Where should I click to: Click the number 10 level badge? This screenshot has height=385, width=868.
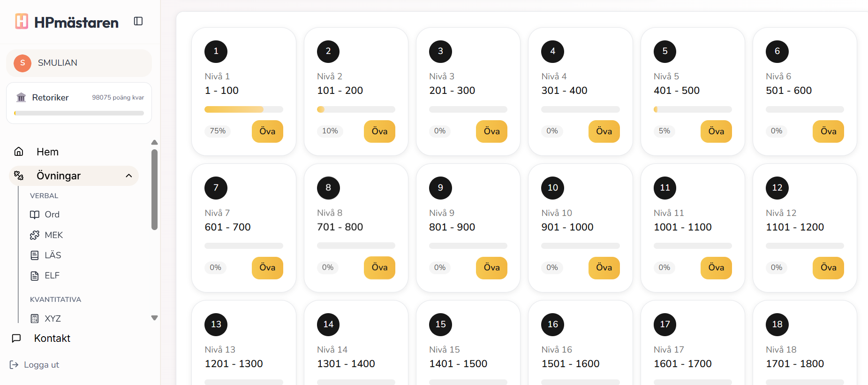pyautogui.click(x=553, y=188)
